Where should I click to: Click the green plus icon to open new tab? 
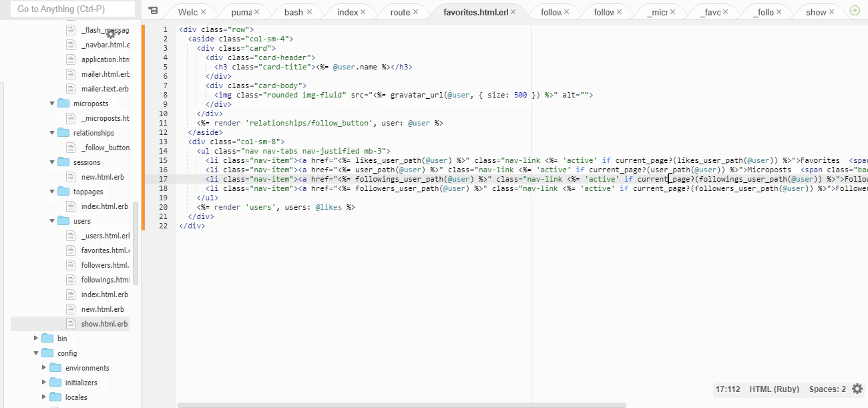854,11
